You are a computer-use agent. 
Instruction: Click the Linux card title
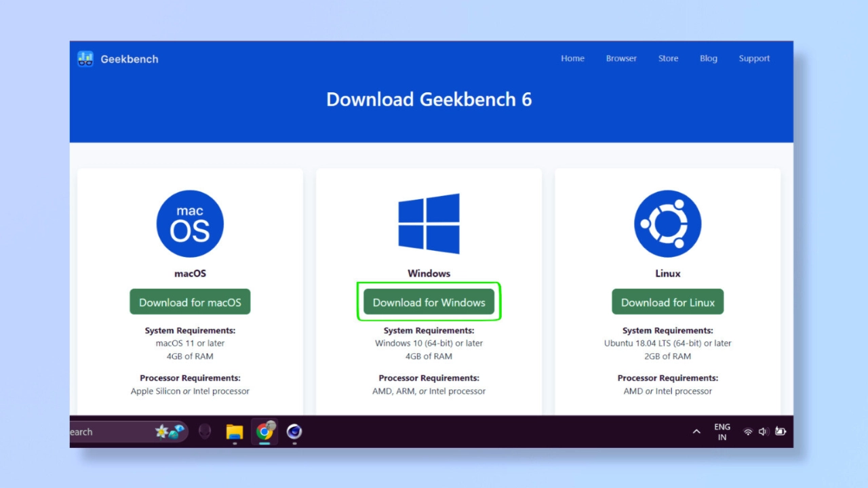668,274
